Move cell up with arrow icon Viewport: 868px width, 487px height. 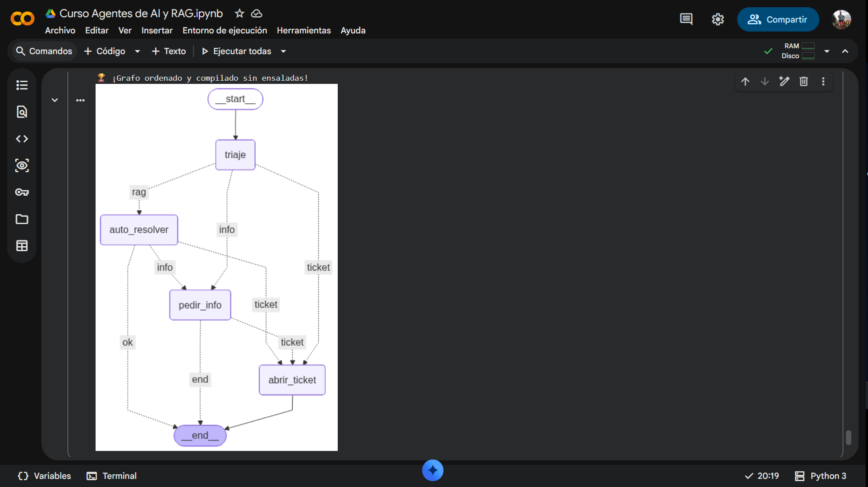(x=745, y=82)
